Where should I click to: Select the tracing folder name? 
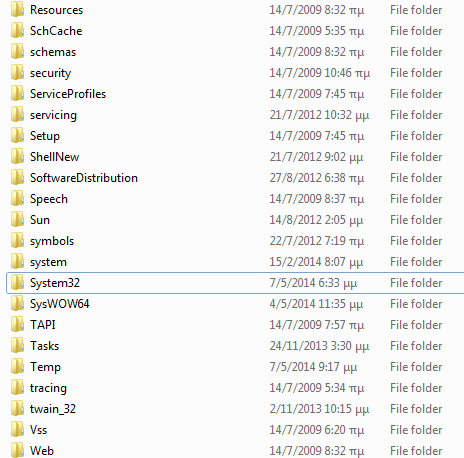tap(48, 388)
